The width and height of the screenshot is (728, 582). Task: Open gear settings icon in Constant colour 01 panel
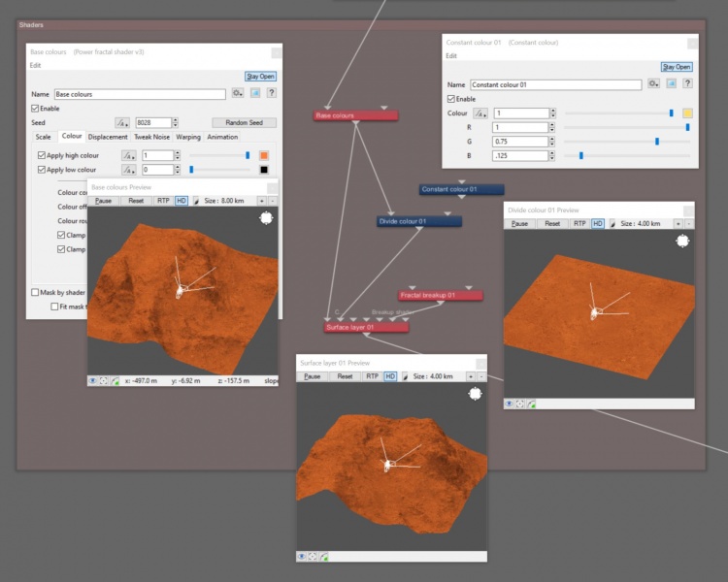coord(653,84)
